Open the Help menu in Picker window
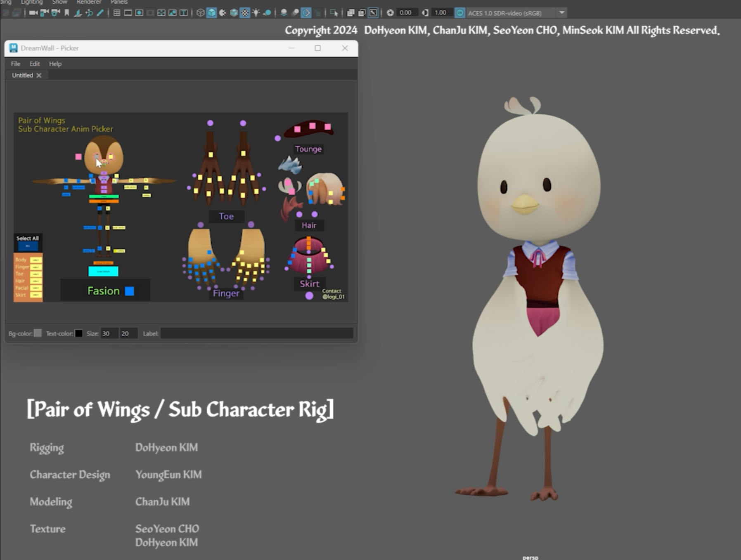This screenshot has width=741, height=560. [55, 64]
